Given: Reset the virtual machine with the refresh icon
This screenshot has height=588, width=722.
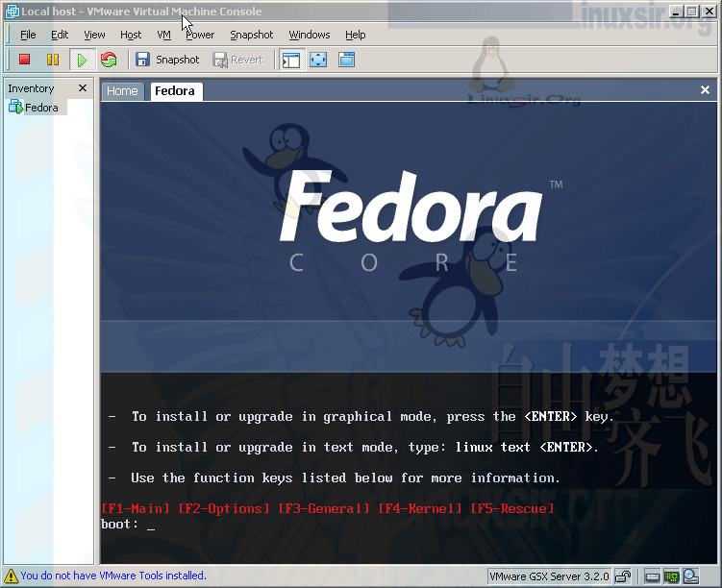Looking at the screenshot, I should (x=109, y=60).
